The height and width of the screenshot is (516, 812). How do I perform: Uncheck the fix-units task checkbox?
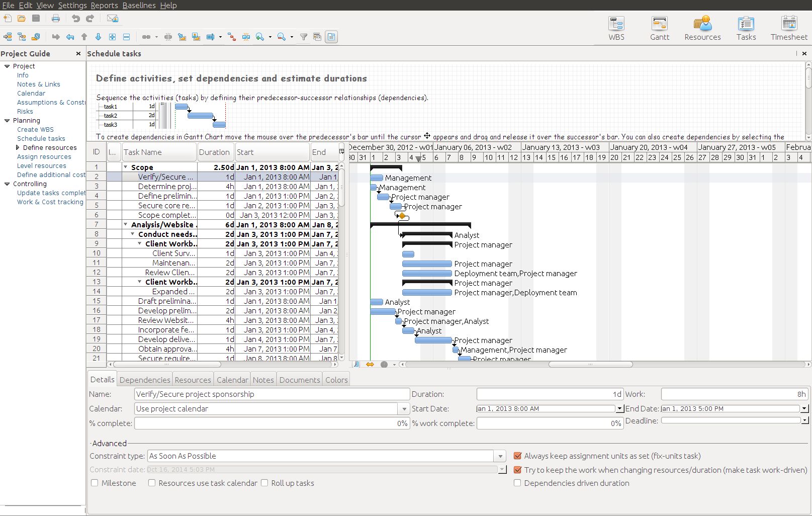point(517,456)
